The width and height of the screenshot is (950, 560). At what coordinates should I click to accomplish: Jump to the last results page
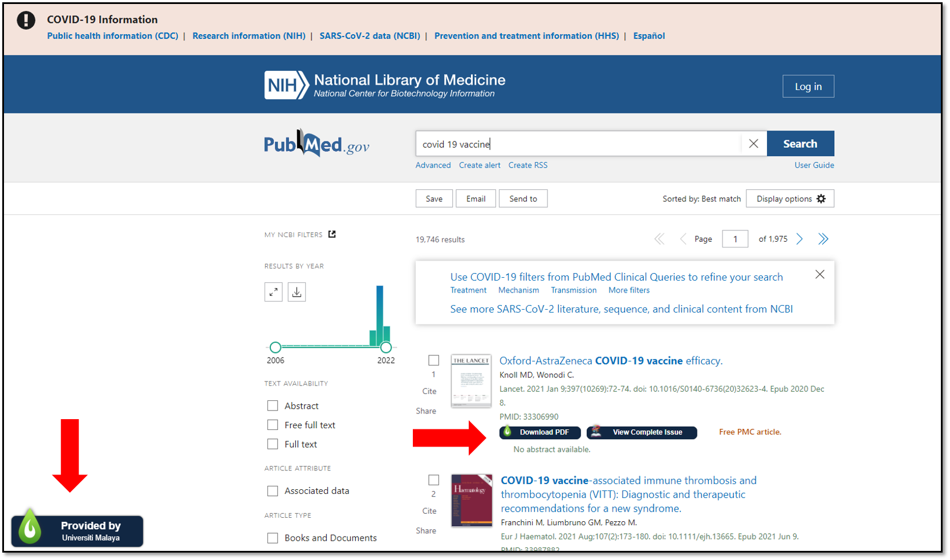pyautogui.click(x=823, y=239)
